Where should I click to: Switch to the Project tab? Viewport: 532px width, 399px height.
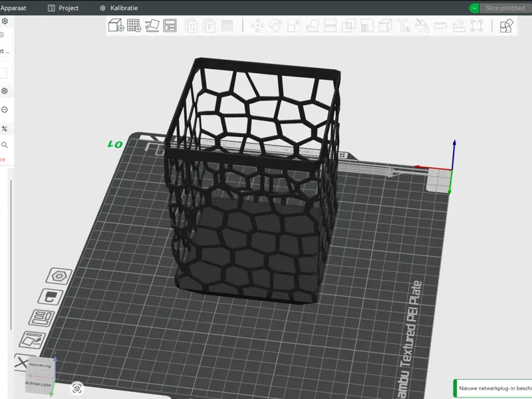coord(63,8)
